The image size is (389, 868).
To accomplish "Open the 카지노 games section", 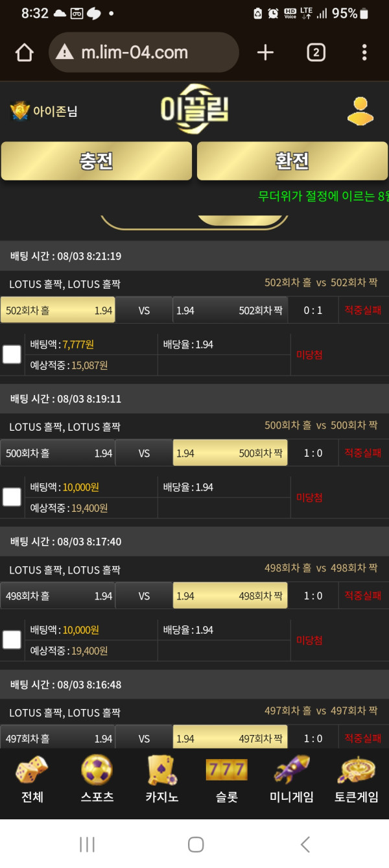I will click(x=161, y=779).
